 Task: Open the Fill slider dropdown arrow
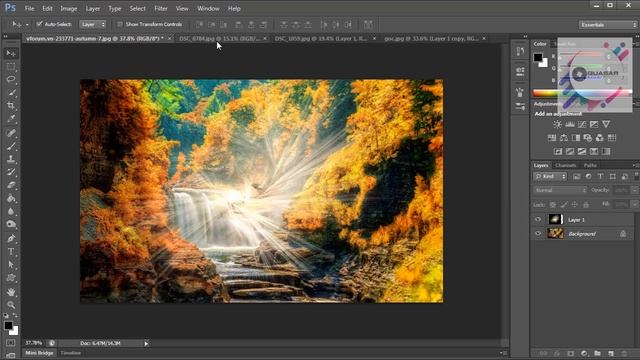click(x=634, y=204)
